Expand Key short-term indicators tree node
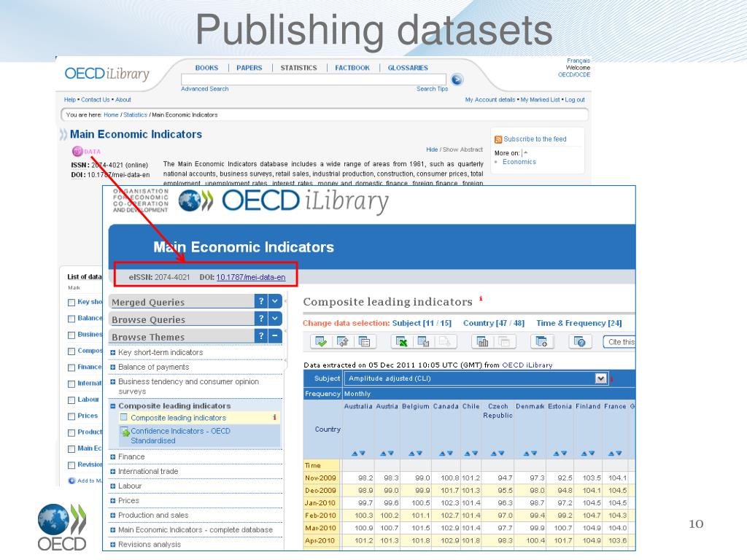 [x=113, y=353]
